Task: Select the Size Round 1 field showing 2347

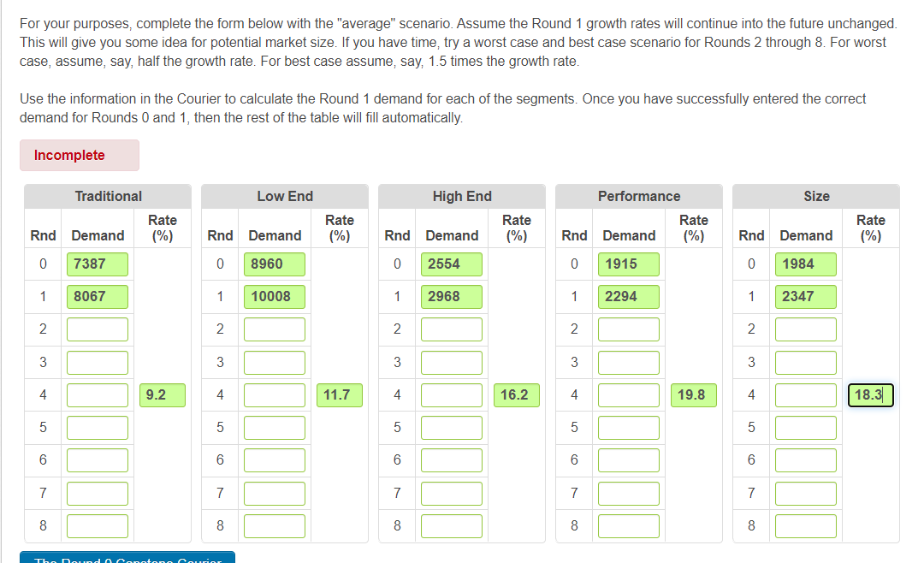Action: pyautogui.click(x=805, y=296)
